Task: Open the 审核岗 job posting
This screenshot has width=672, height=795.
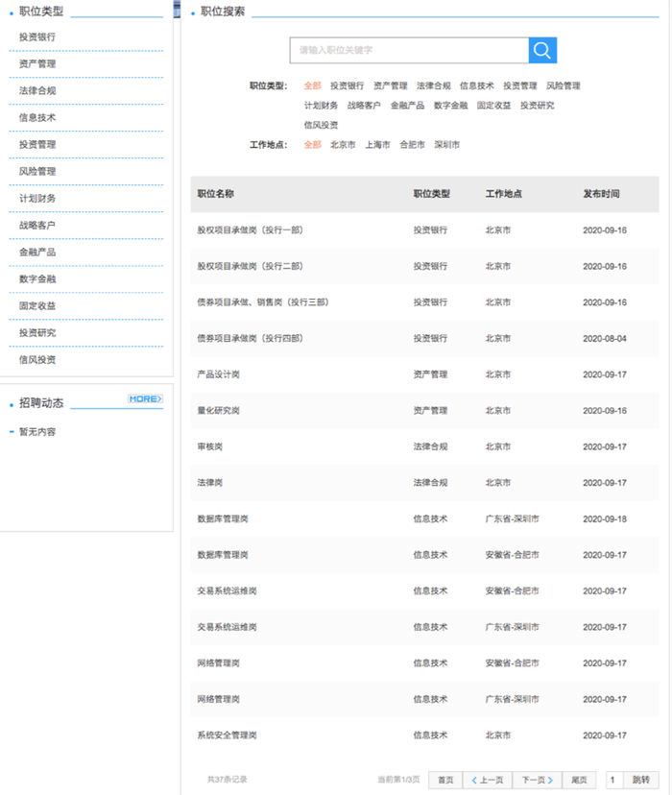Action: tap(210, 446)
